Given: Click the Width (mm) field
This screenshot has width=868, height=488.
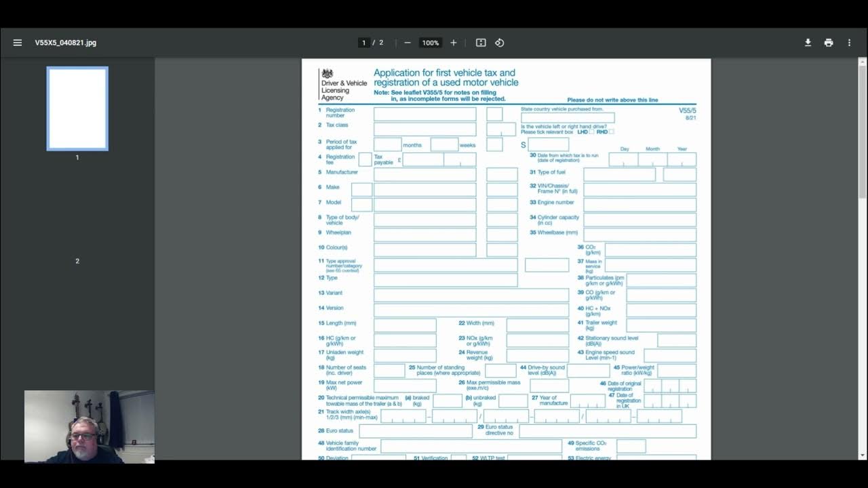Looking at the screenshot, I should 537,325.
